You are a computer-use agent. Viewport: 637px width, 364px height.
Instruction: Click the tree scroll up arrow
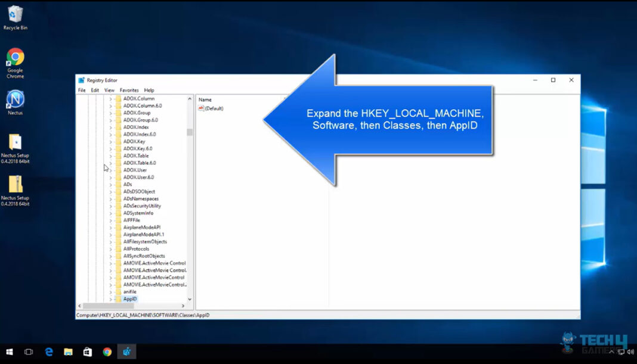190,99
